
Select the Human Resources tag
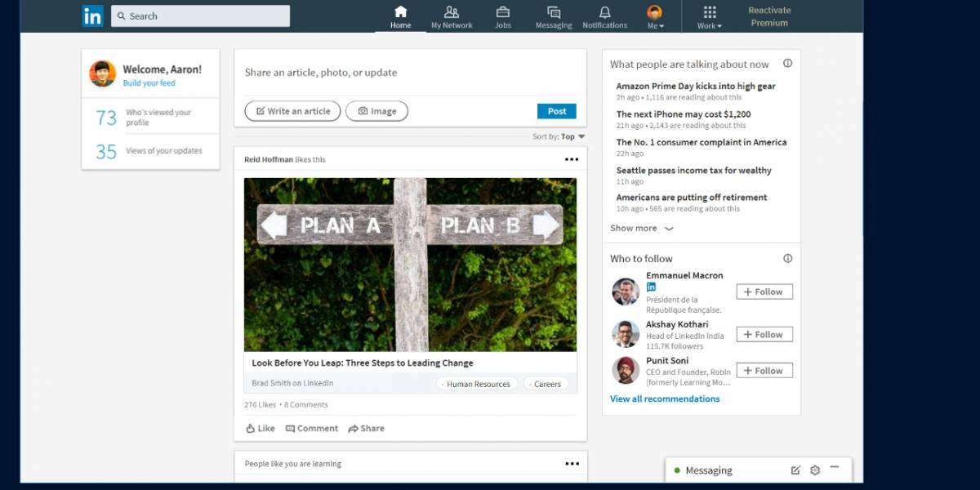pos(476,384)
